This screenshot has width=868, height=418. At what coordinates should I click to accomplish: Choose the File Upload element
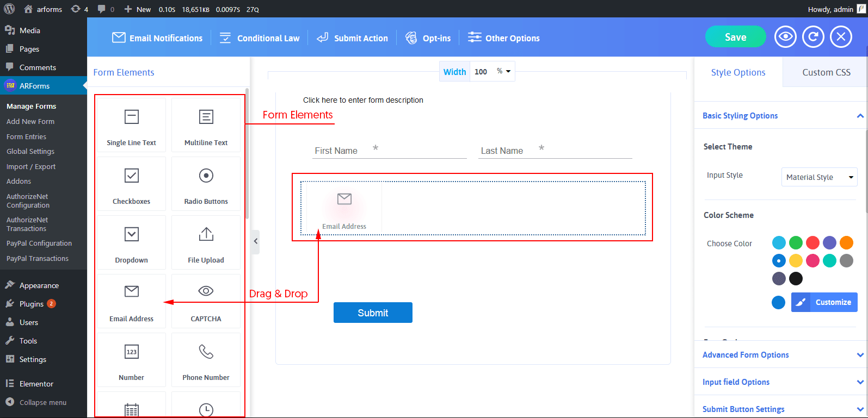pyautogui.click(x=206, y=243)
